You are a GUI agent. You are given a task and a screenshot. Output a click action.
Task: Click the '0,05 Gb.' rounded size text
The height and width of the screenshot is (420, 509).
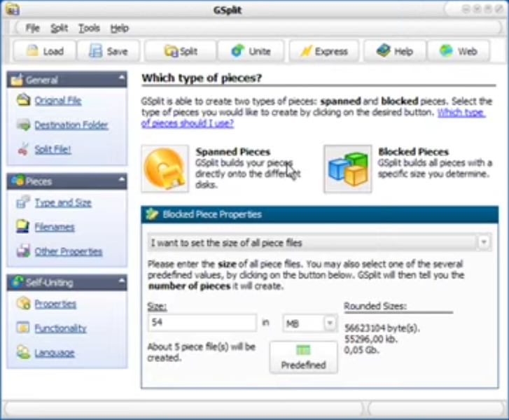pyautogui.click(x=362, y=350)
